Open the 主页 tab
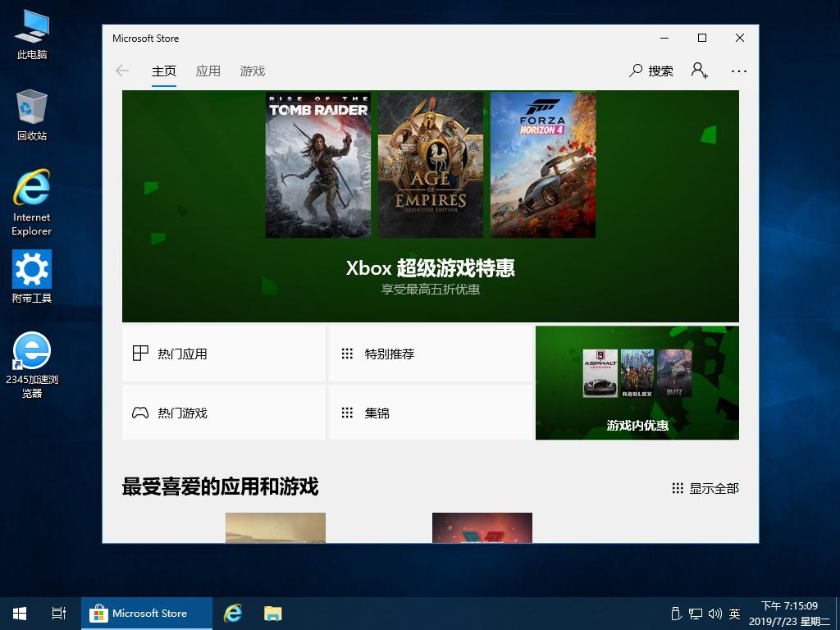This screenshot has width=840, height=630. (x=164, y=71)
